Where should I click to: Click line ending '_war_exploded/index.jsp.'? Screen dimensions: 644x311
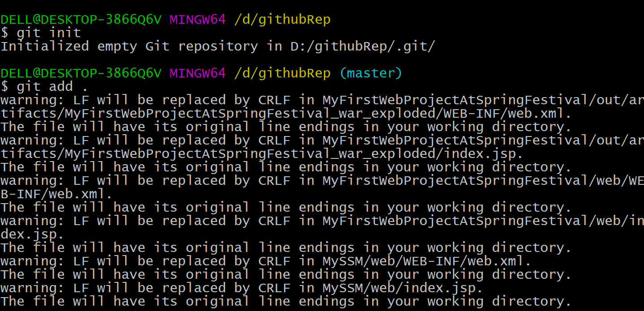pyautogui.click(x=262, y=153)
